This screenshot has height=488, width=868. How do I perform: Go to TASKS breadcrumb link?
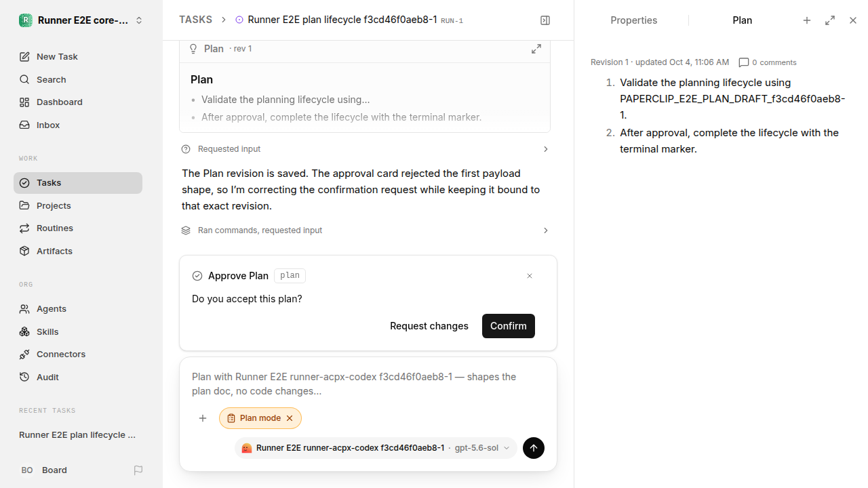click(x=195, y=20)
